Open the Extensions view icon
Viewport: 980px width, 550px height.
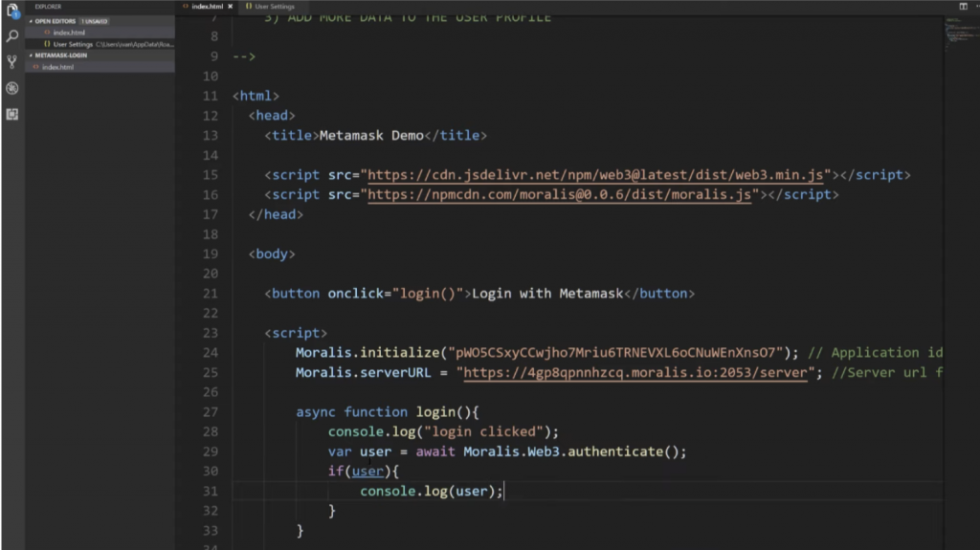(11, 115)
